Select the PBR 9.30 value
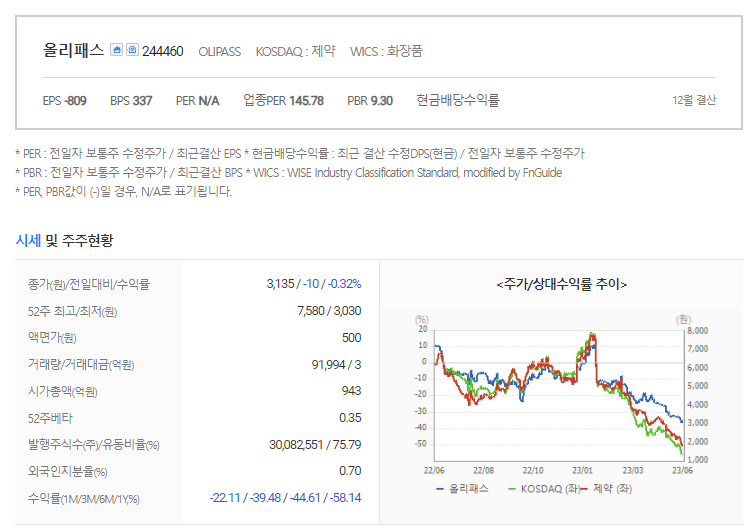 click(370, 101)
